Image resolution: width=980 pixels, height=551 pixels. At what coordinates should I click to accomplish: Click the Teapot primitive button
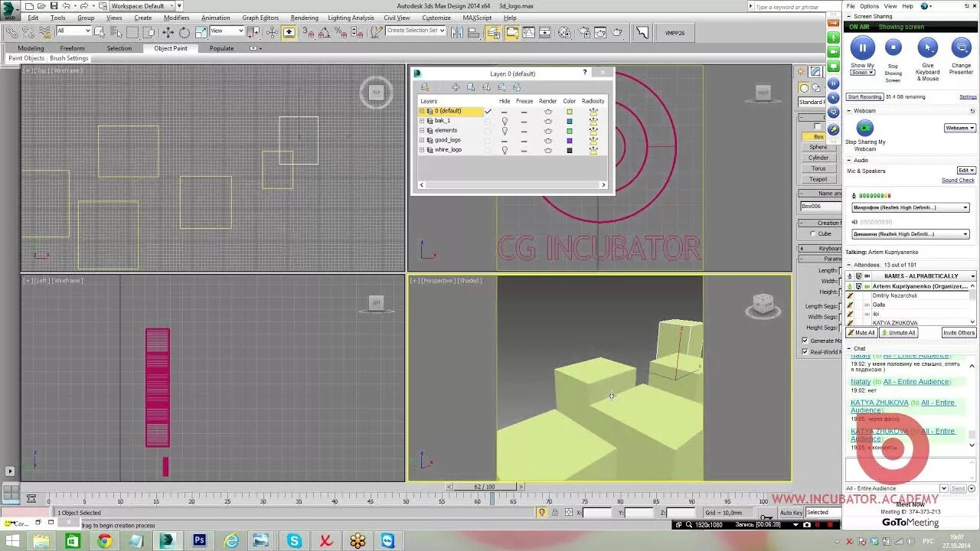tap(819, 178)
